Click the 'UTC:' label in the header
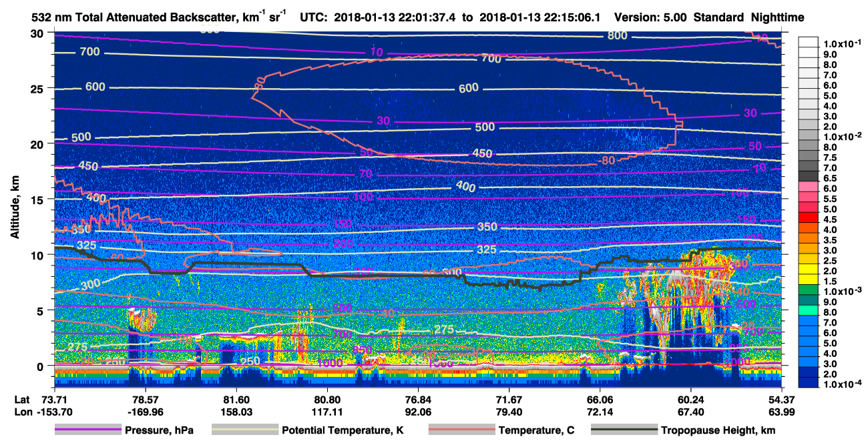Screen dimensions: 868x445 (314, 17)
